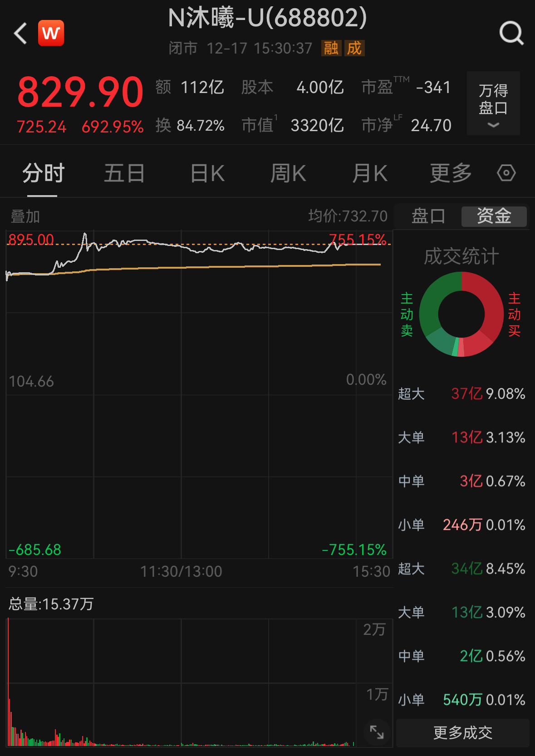
Task: Open the 更多 chart period menu
Action: (451, 173)
